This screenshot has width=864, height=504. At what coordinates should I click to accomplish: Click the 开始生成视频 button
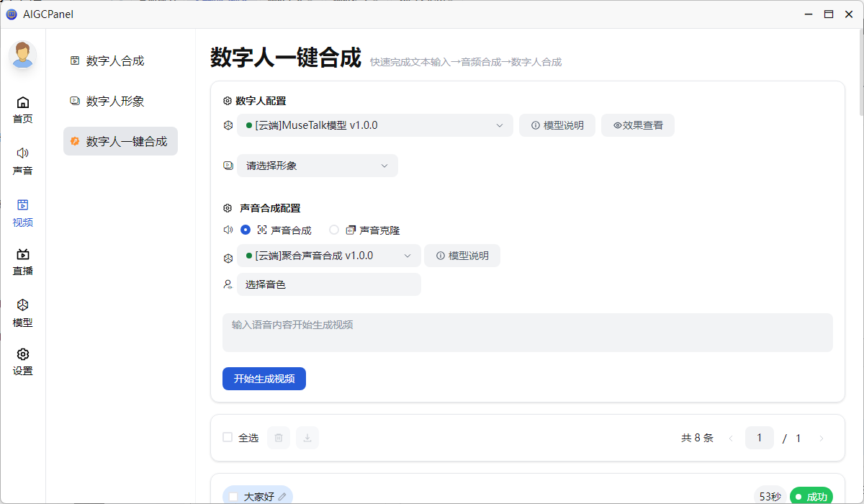click(264, 378)
